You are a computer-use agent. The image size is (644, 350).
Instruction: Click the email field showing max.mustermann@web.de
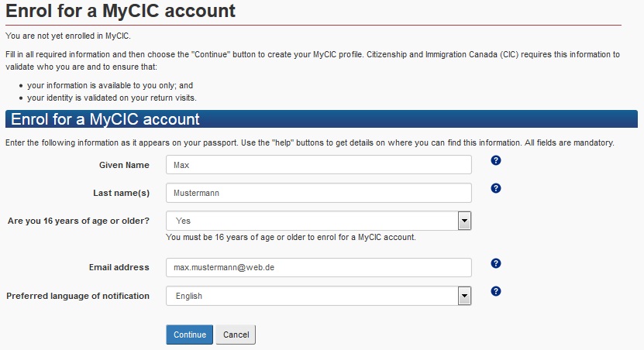319,267
